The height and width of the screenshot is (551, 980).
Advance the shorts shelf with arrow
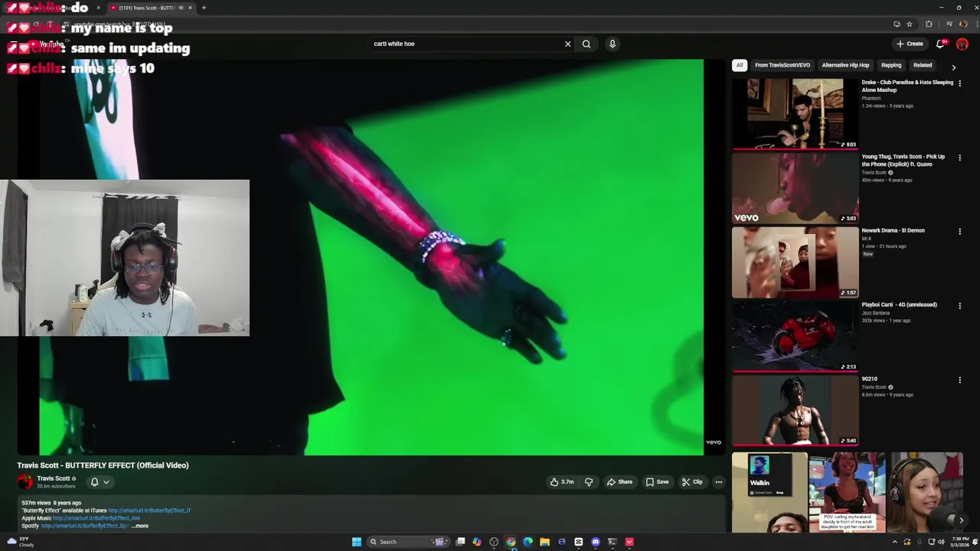click(961, 520)
